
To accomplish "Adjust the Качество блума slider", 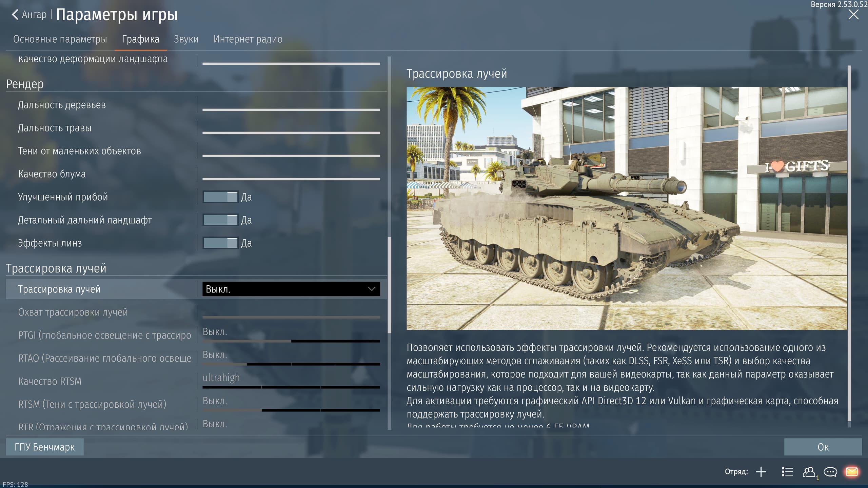I will point(291,179).
